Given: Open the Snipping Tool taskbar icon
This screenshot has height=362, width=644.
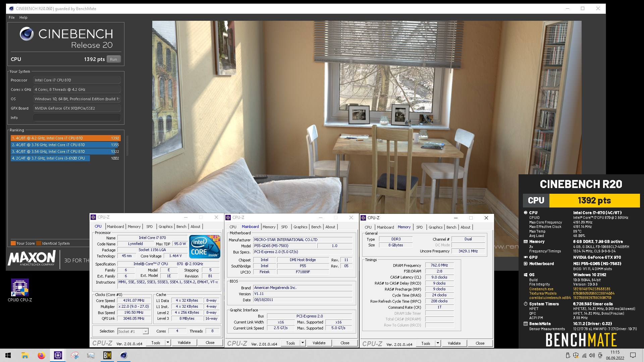Looking at the screenshot, I should click(74, 355).
